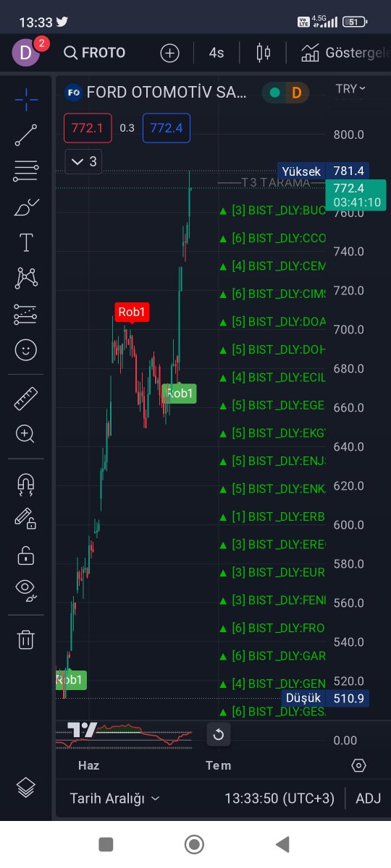Click the Yüksek high price label
The width and height of the screenshot is (391, 868).
(x=301, y=171)
